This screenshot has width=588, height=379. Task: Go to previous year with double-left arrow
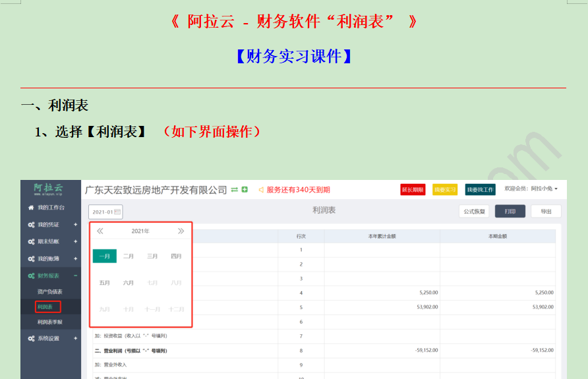click(100, 231)
